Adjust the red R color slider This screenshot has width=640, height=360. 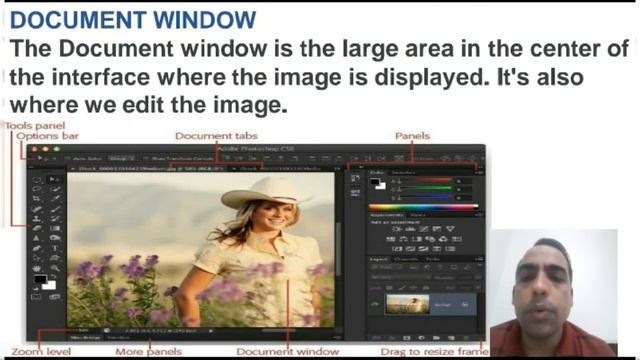[x=424, y=180]
